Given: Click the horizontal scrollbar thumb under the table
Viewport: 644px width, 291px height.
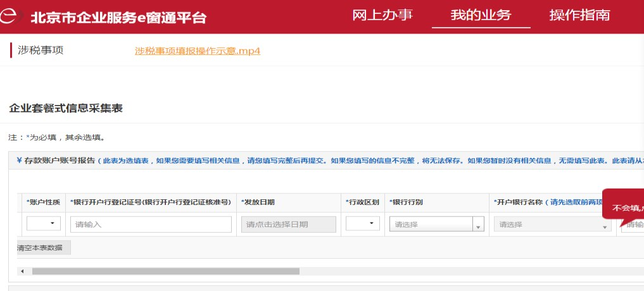Looking at the screenshot, I should pyautogui.click(x=165, y=271).
